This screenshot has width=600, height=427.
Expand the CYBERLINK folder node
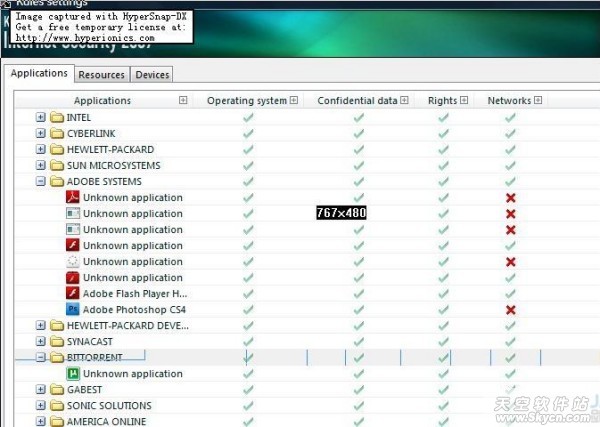41,133
